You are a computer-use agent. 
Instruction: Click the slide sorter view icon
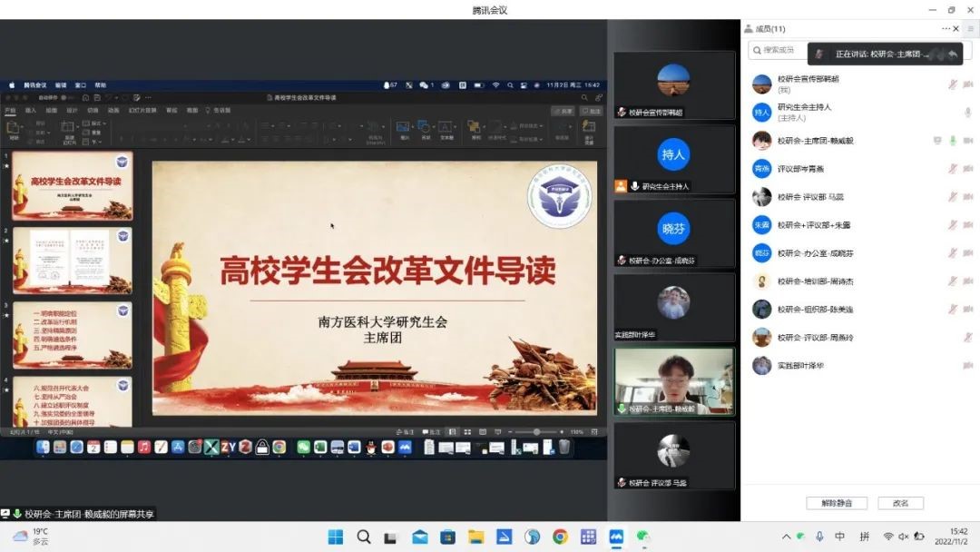point(467,432)
